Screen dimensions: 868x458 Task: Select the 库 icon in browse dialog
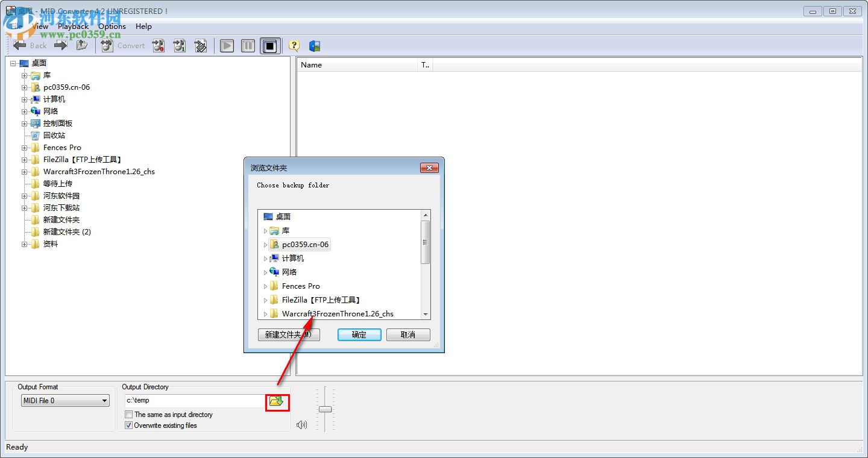pyautogui.click(x=274, y=231)
